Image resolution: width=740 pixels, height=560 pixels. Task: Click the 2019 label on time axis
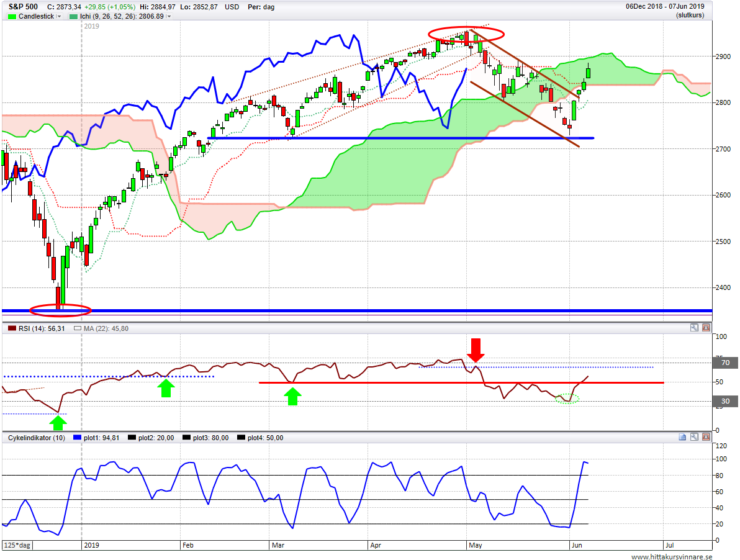tap(91, 545)
